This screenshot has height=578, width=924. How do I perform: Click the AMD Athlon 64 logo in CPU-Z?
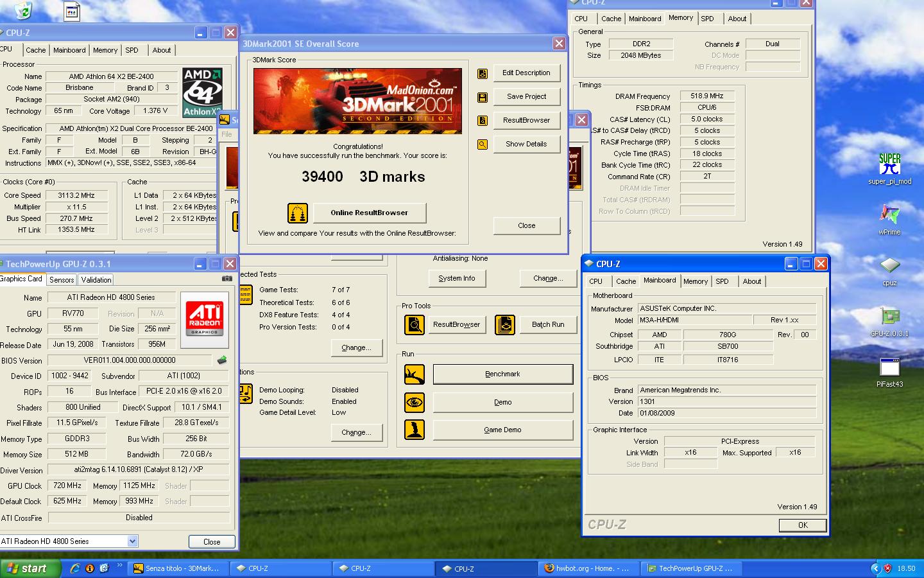202,92
